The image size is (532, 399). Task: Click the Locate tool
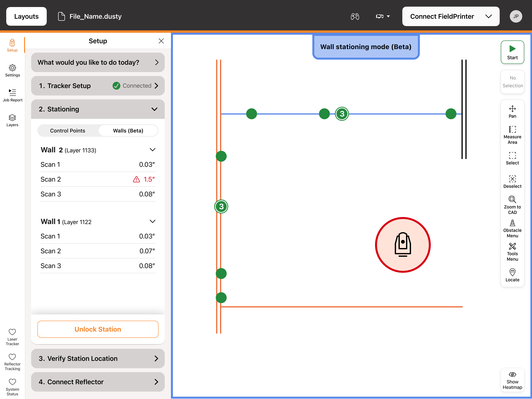click(512, 275)
